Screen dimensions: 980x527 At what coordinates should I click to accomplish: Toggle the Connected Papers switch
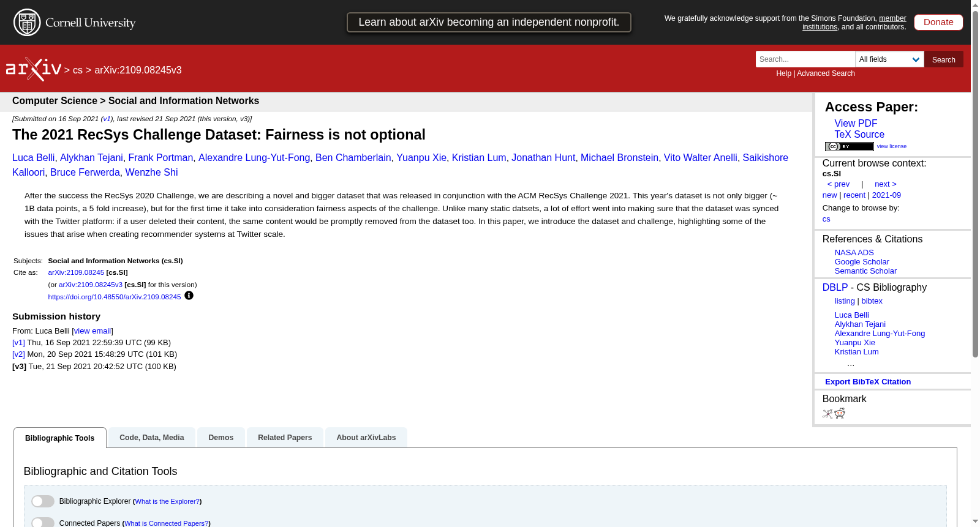pos(43,523)
